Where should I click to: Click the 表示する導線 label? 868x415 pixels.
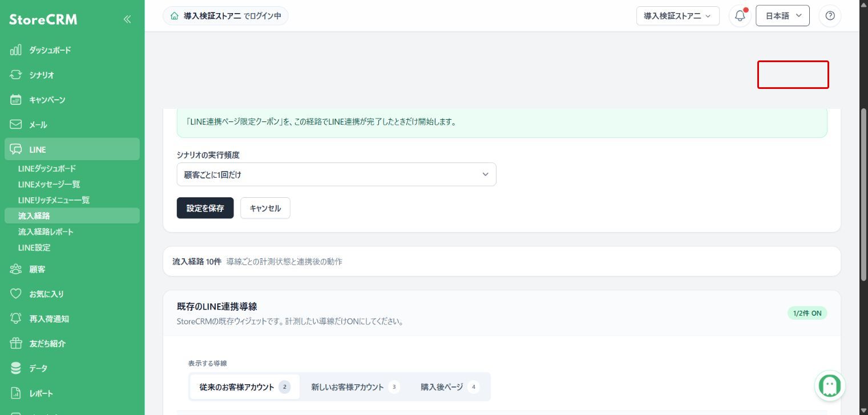click(x=207, y=363)
